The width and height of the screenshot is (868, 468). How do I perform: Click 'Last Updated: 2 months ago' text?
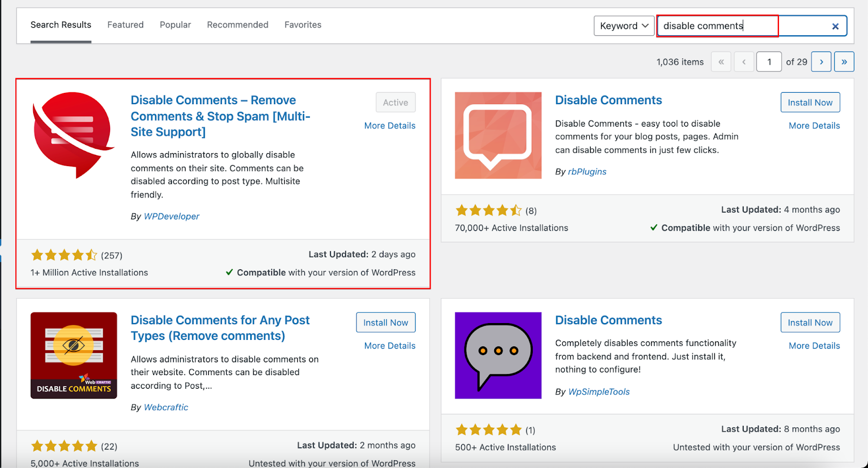pyautogui.click(x=356, y=445)
